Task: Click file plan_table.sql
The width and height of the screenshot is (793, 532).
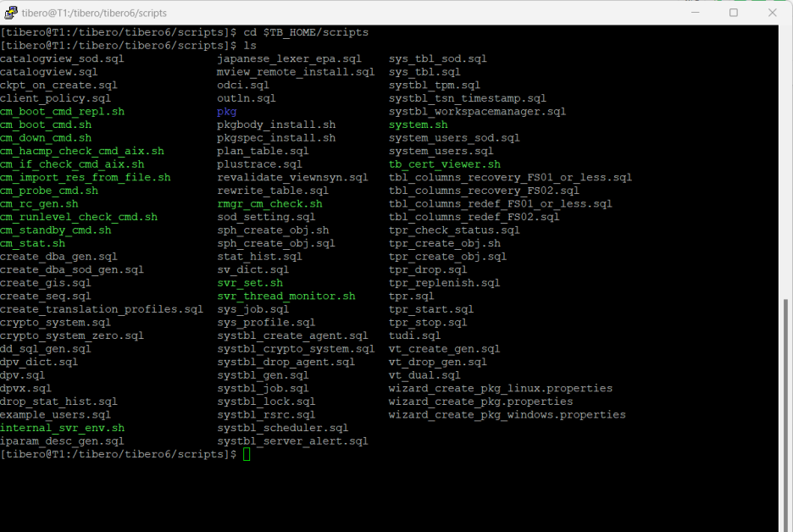Action: click(x=263, y=151)
